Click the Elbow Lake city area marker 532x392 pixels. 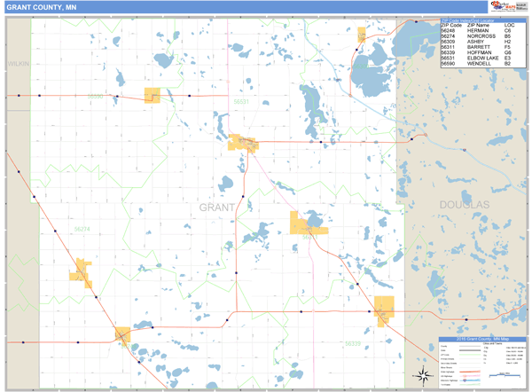(241, 143)
